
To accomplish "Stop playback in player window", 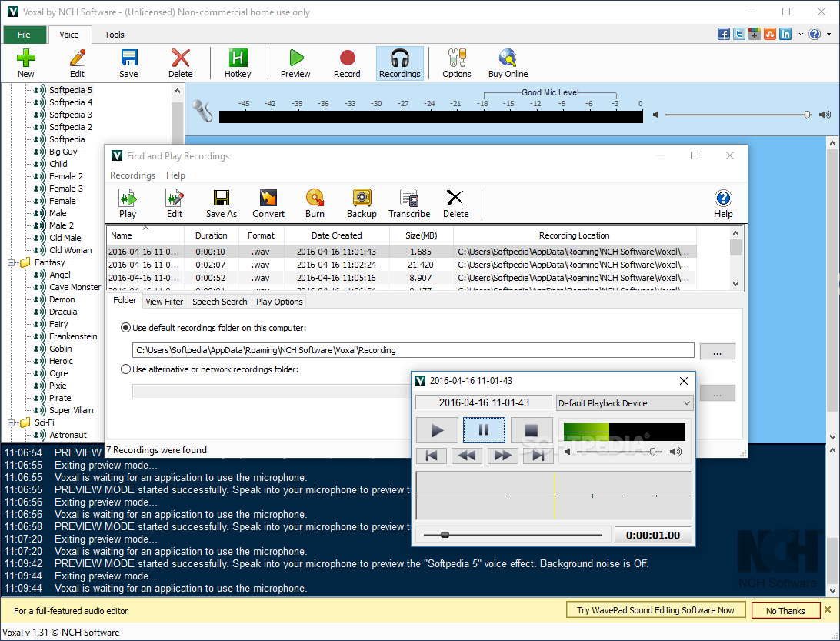I will click(532, 430).
